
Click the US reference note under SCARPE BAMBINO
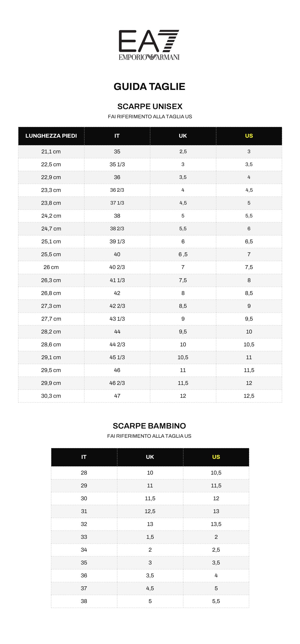149,436
